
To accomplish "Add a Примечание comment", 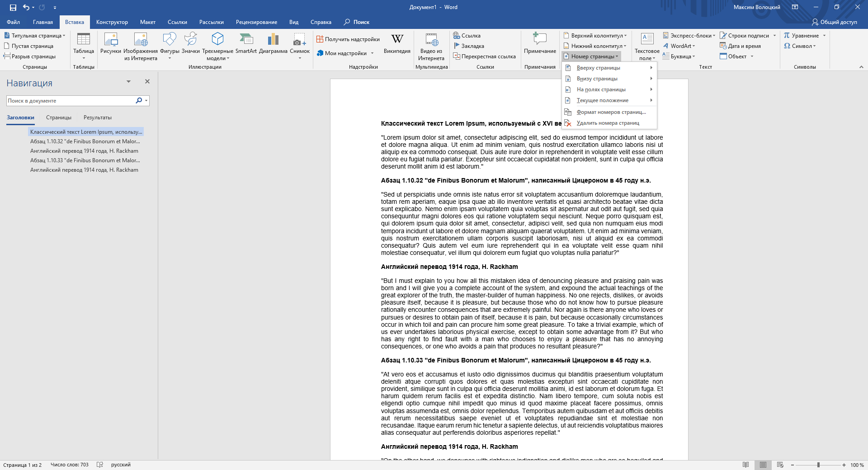I will pos(540,43).
